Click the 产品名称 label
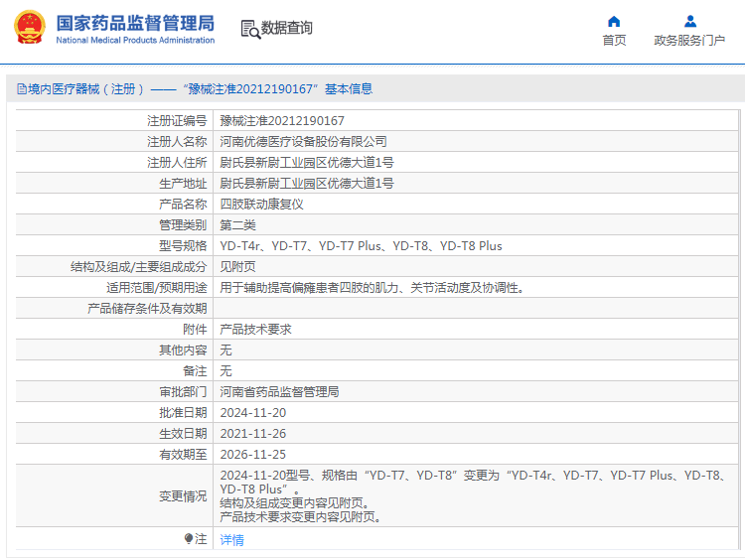Image resolution: width=745 pixels, height=560 pixels. (183, 205)
